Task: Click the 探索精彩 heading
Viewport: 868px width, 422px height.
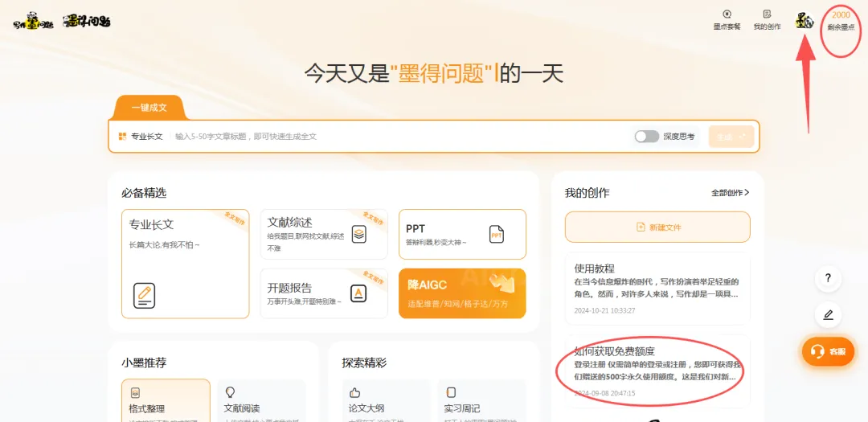Action: coord(364,363)
